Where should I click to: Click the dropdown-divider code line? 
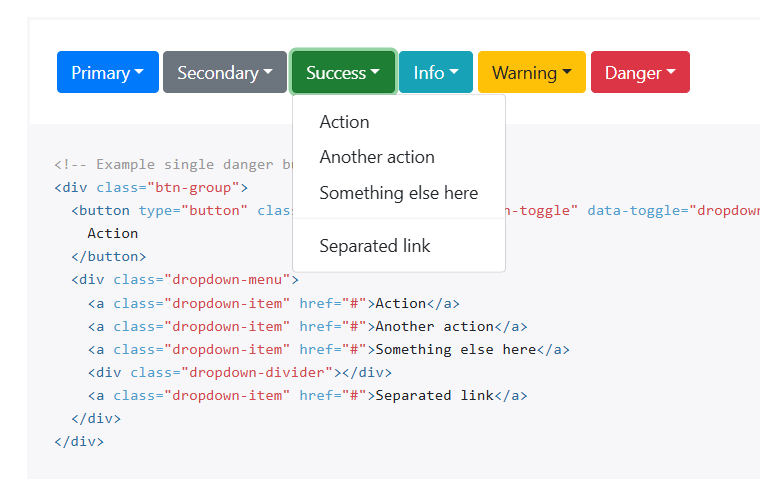240,372
